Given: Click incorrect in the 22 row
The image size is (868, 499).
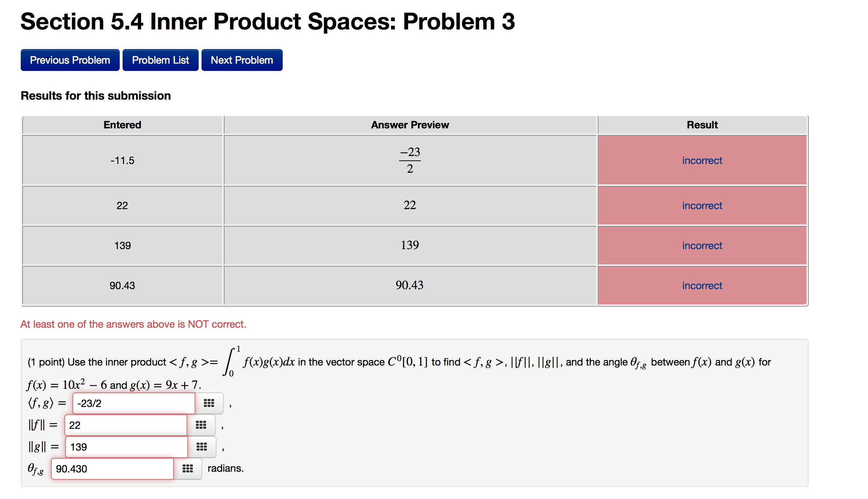Looking at the screenshot, I should [702, 205].
